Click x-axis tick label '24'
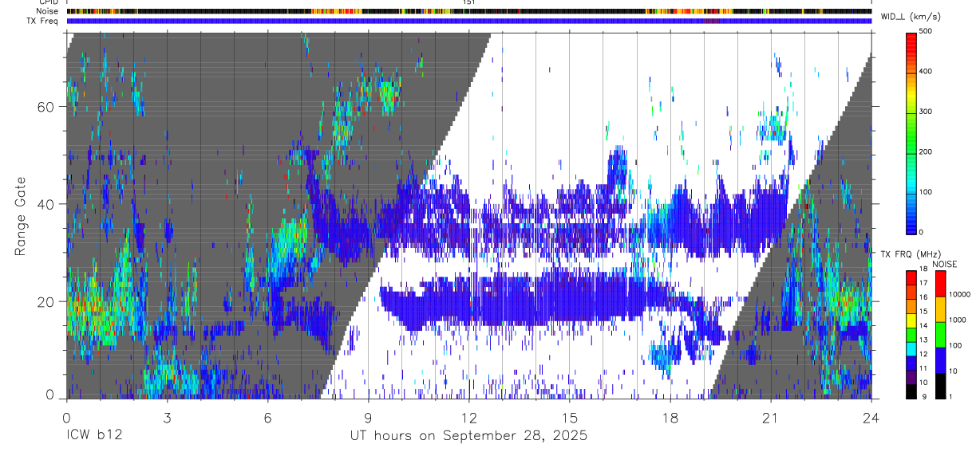This screenshot has height=452, width=980. pos(871,419)
